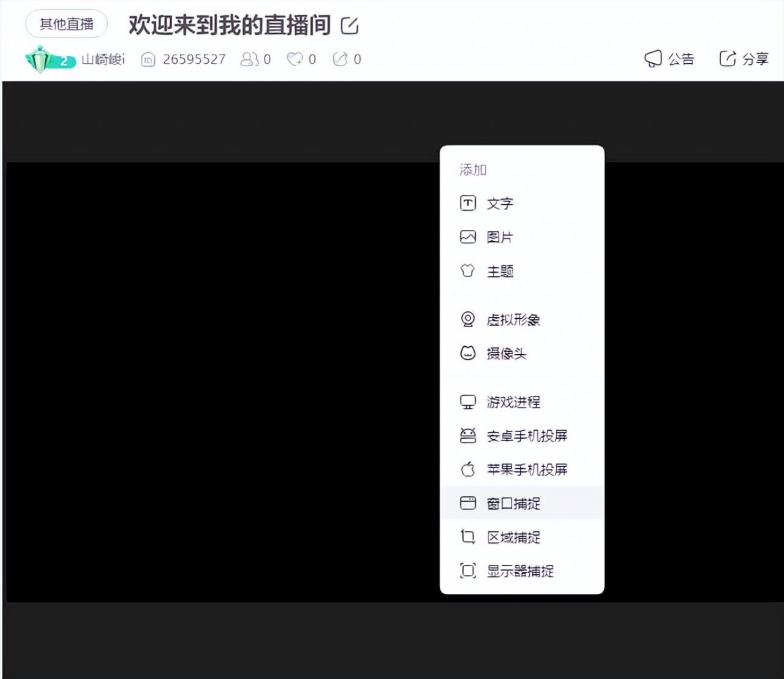Click the 显示器捕捉 display capture icon

pyautogui.click(x=468, y=571)
